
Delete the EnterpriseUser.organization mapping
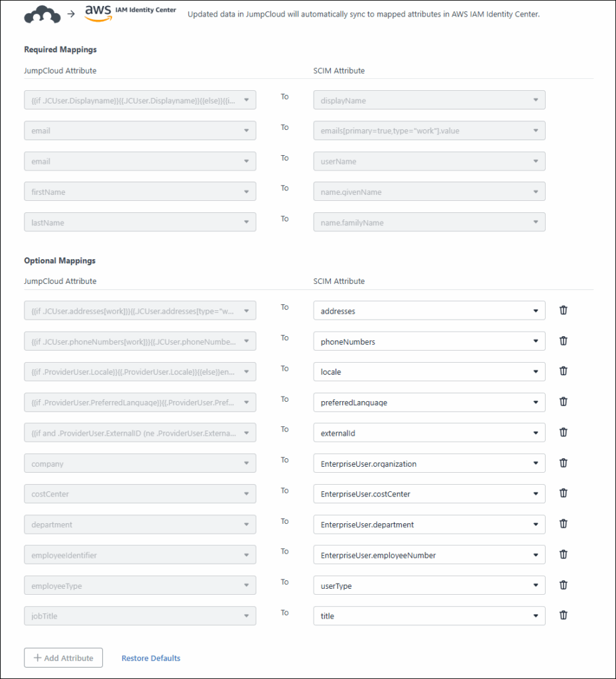tap(563, 463)
